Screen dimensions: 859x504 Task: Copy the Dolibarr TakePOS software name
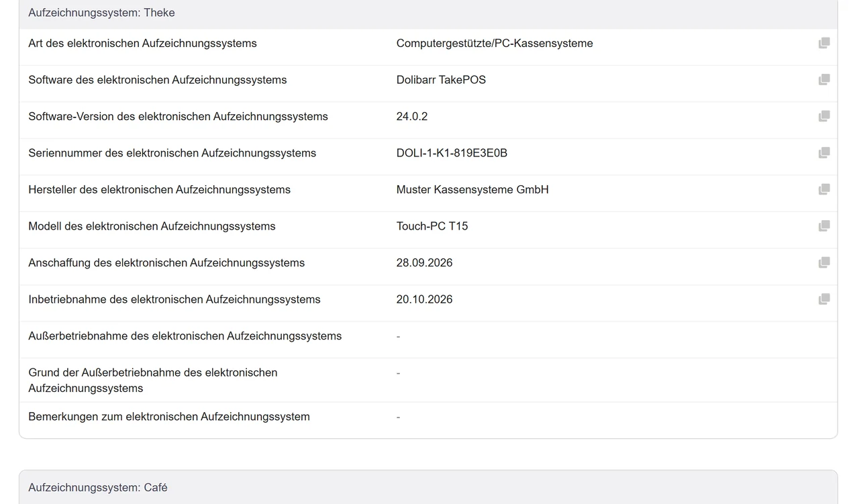click(x=824, y=80)
